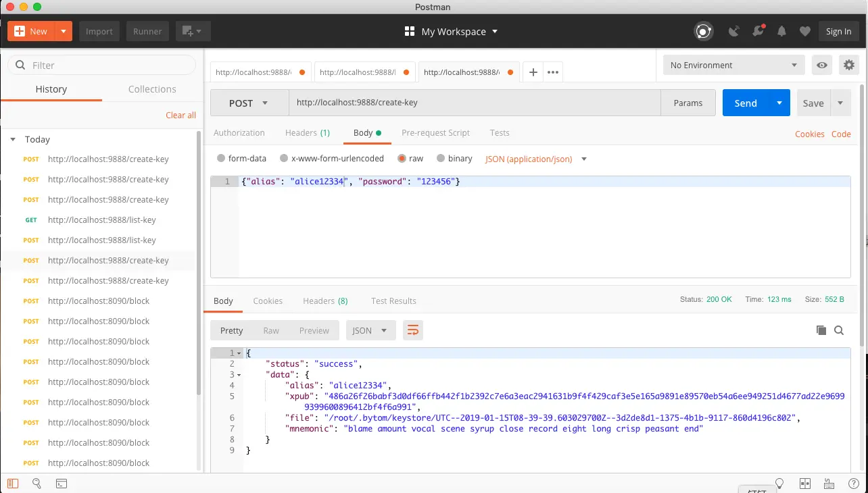The width and height of the screenshot is (868, 493).
Task: Click the Clear all history link
Action: click(x=181, y=115)
